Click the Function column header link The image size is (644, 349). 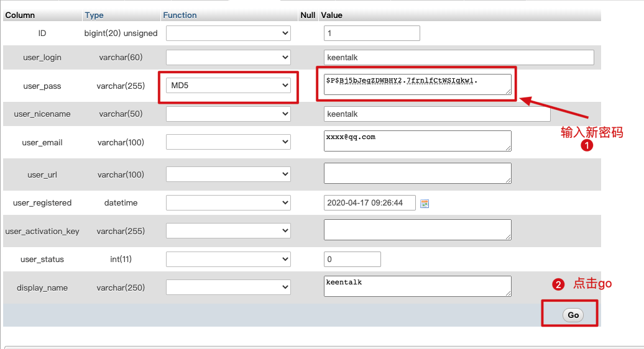180,15
